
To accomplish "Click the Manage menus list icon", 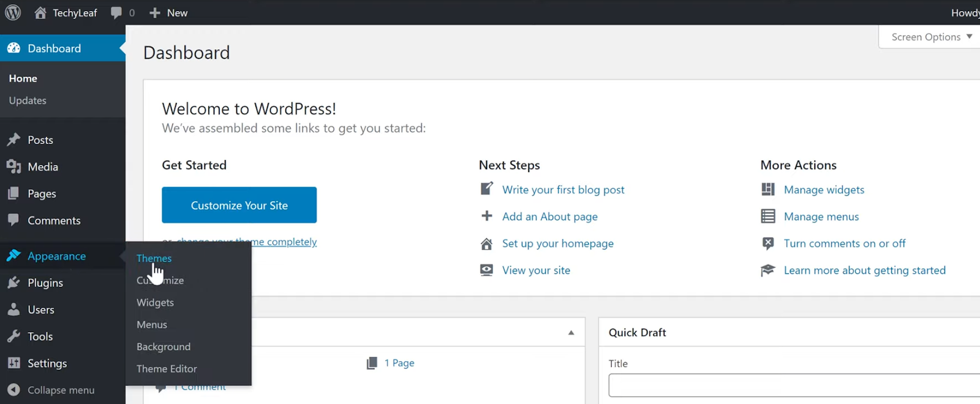I will coord(768,216).
